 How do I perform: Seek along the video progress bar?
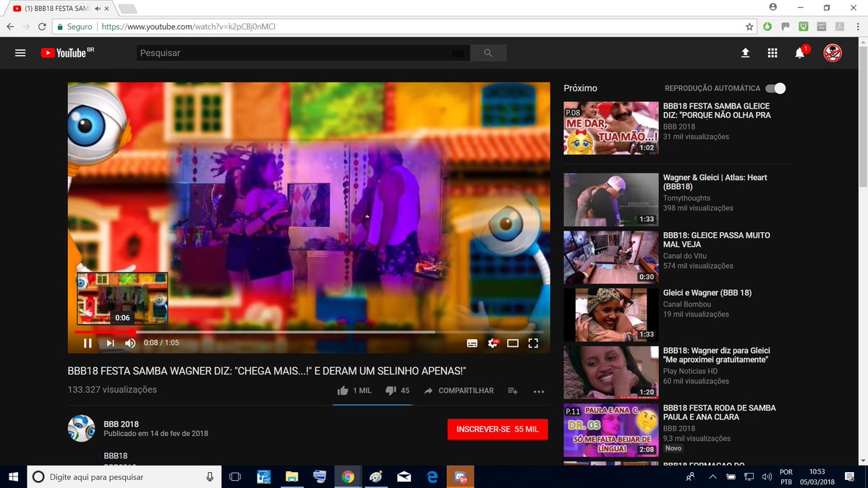309,332
